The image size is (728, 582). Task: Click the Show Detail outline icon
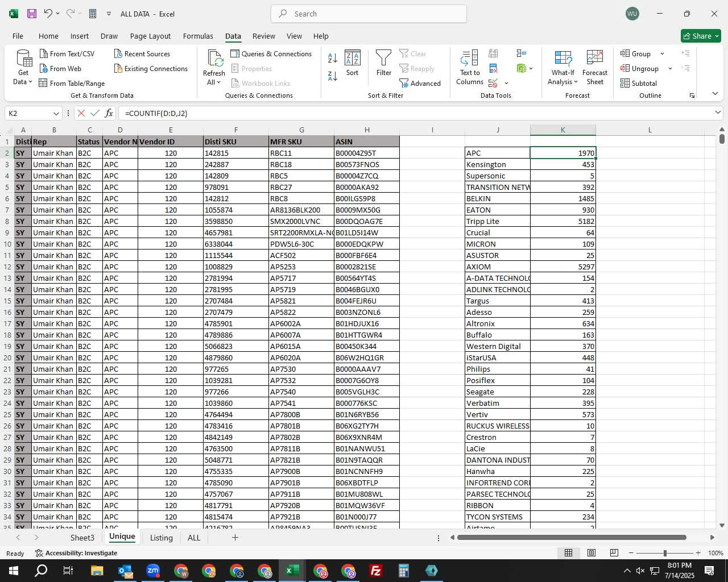(x=685, y=53)
